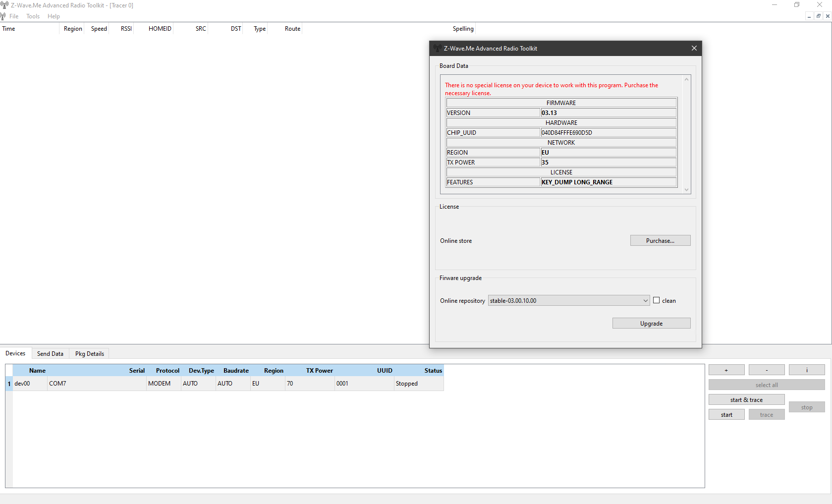Switch to the Pkg Details tab
This screenshot has height=504, width=832.
coord(90,353)
